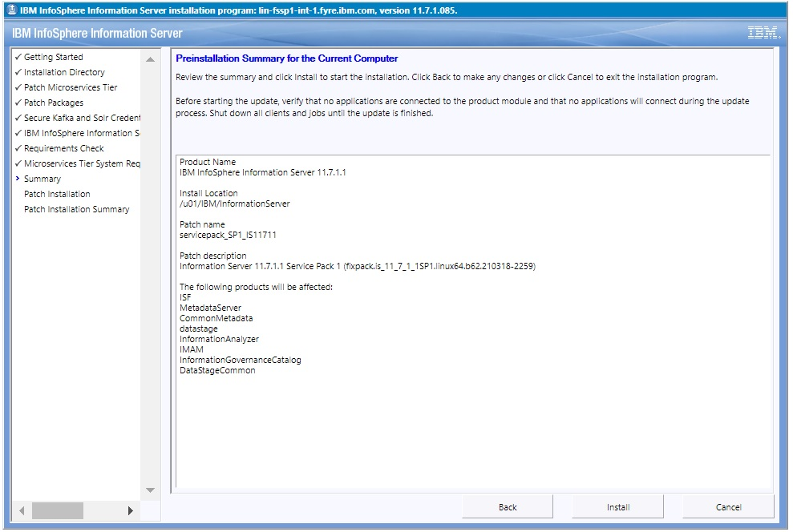The image size is (793, 532).
Task: Select Patch Packages step
Action: tap(54, 103)
